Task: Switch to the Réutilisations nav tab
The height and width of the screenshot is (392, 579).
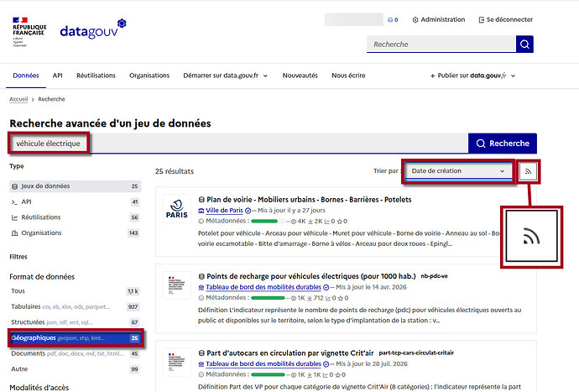Action: tap(96, 76)
